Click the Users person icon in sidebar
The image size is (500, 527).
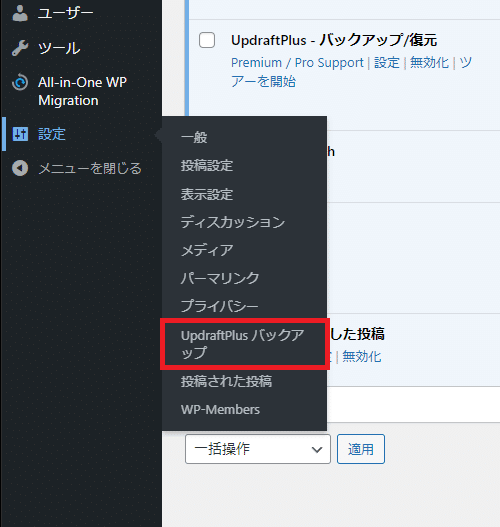click(x=20, y=13)
